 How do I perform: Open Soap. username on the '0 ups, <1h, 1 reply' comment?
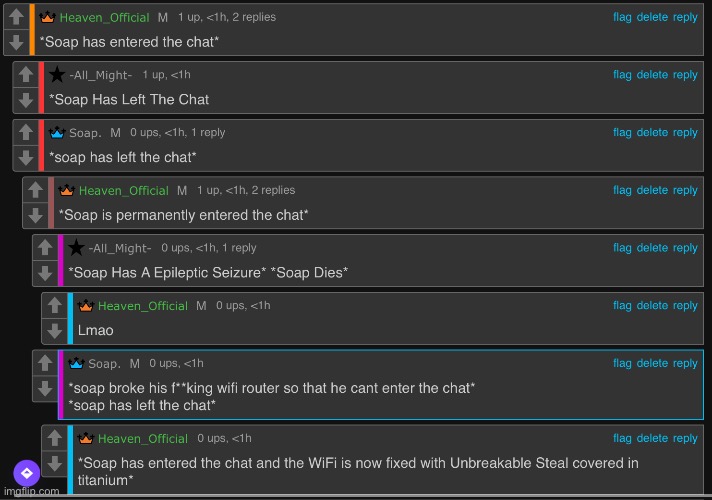pyautogui.click(x=85, y=133)
